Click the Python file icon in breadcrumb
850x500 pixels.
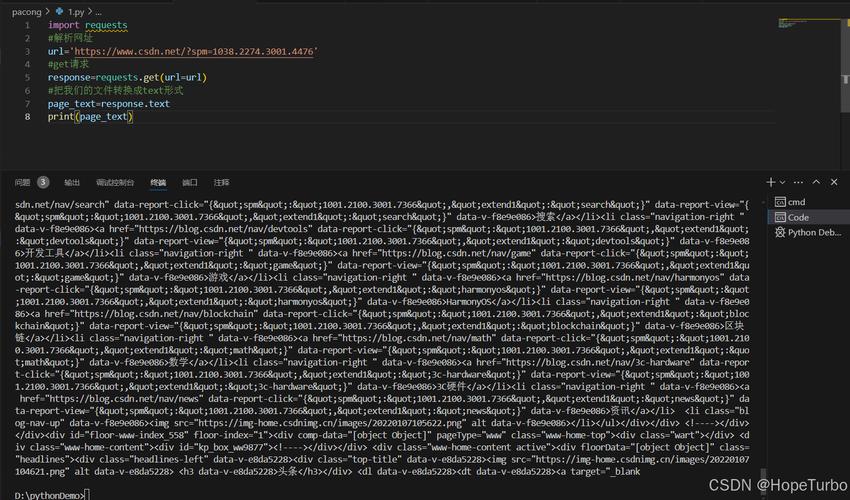(x=60, y=11)
